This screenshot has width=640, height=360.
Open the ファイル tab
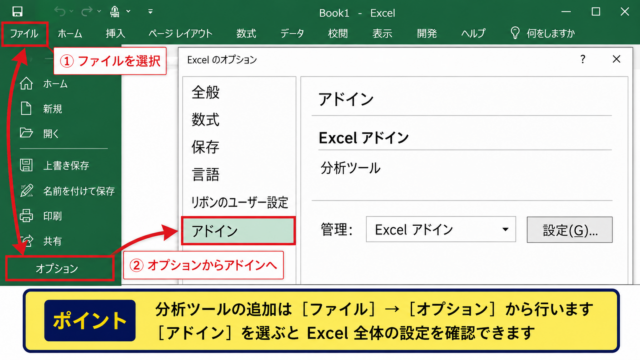coord(24,33)
